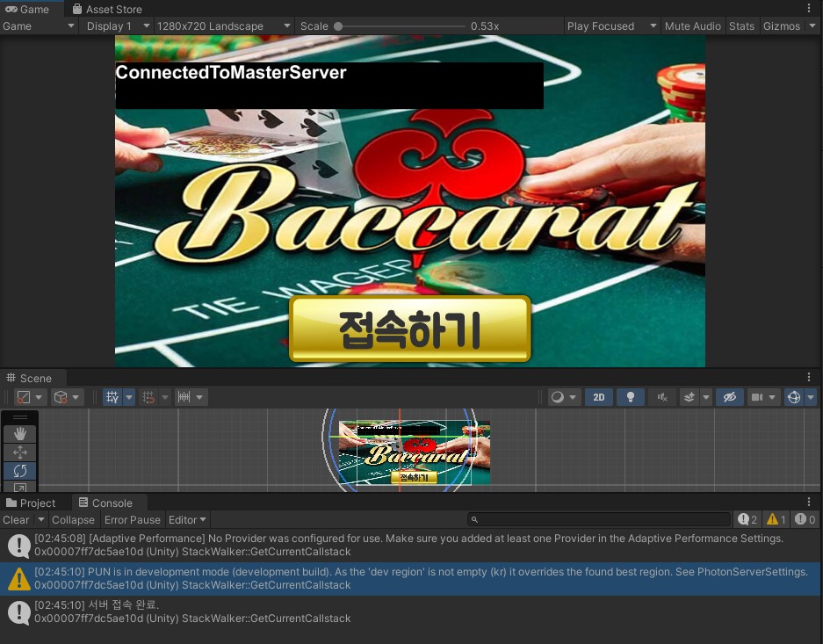Open the Project tab
The image size is (823, 644).
click(31, 503)
